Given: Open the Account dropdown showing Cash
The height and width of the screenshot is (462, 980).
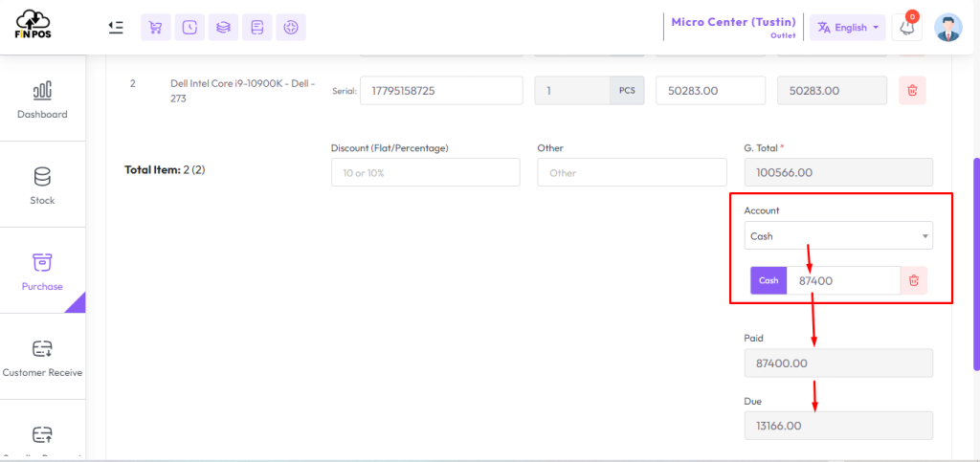Looking at the screenshot, I should tap(838, 236).
